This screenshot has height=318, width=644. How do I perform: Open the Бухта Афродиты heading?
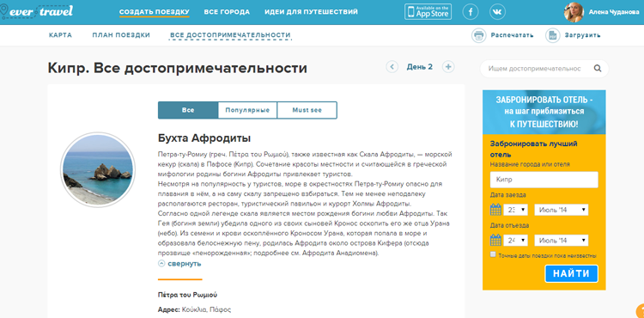(204, 138)
